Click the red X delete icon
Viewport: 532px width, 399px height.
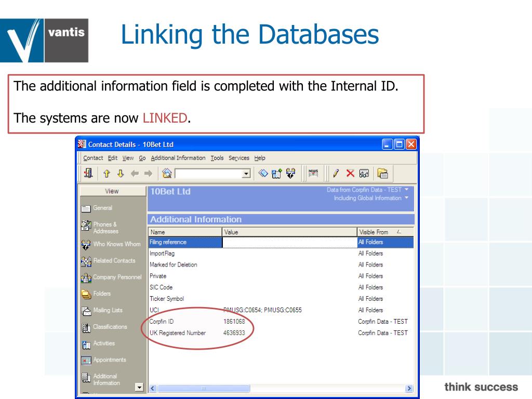tap(350, 174)
